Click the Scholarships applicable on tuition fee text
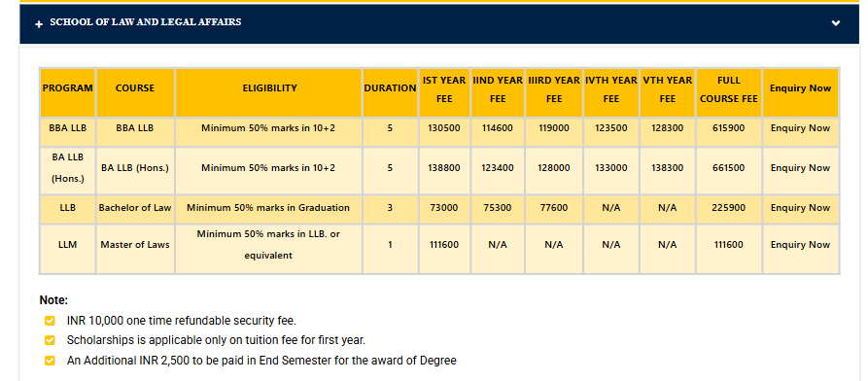 pos(216,340)
